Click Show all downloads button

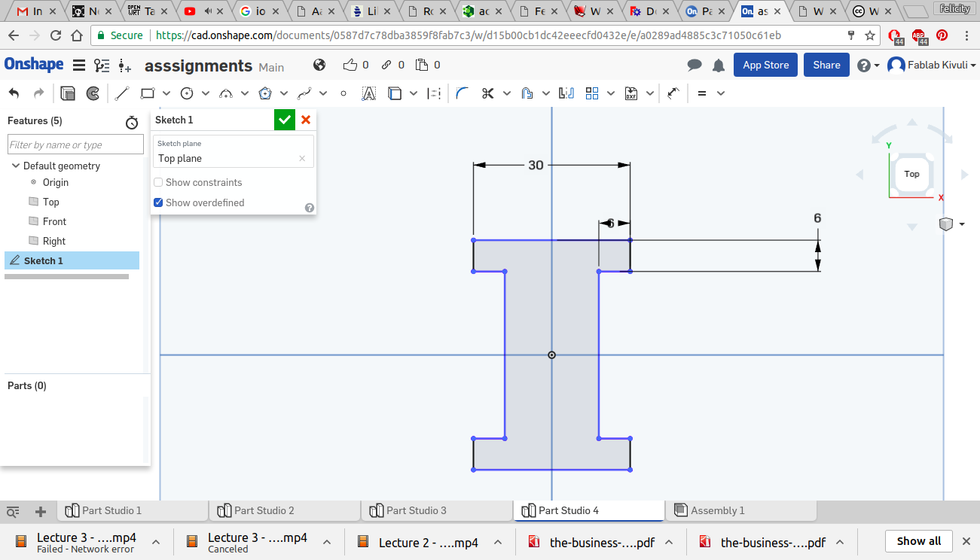[919, 541]
